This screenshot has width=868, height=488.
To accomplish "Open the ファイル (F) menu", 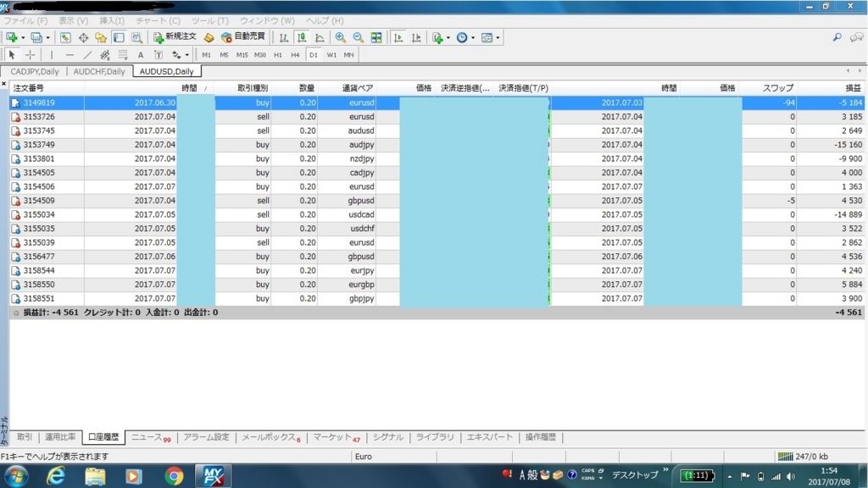I will [x=25, y=20].
